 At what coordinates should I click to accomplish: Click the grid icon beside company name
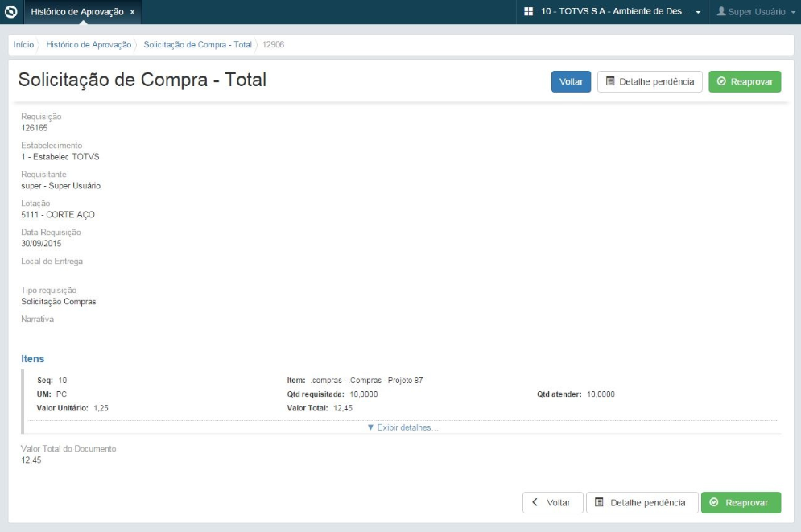coord(529,11)
